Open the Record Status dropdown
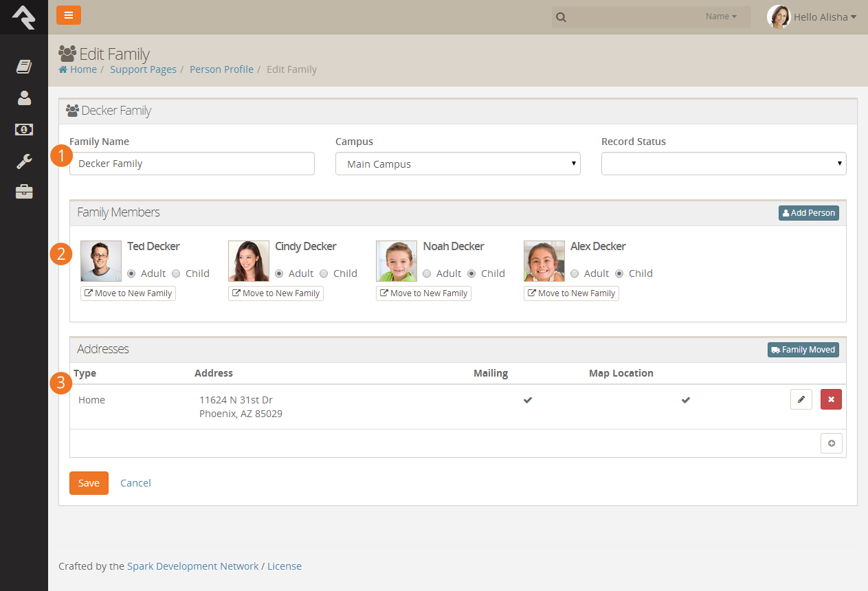Screen dimensions: 868x591 pyautogui.click(x=724, y=164)
